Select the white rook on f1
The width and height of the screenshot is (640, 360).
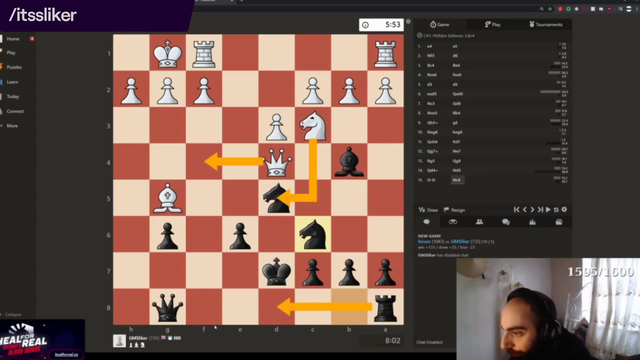pyautogui.click(x=204, y=53)
